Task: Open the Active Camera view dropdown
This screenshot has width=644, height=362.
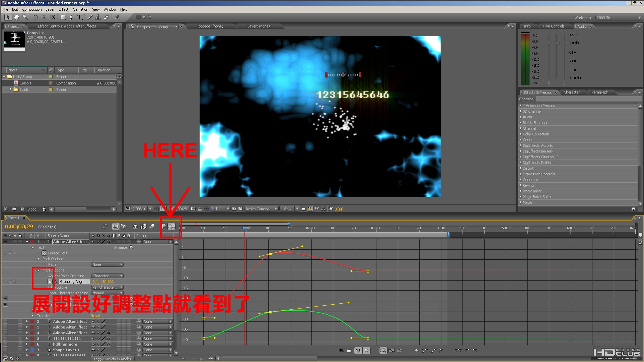Action: 261,209
